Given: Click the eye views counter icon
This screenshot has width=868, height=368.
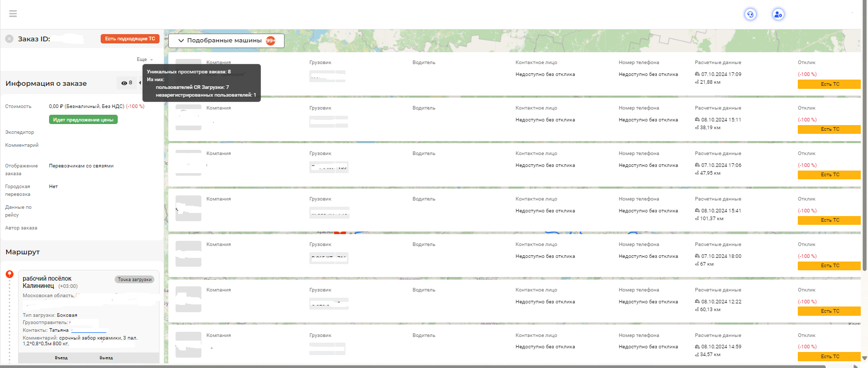Looking at the screenshot, I should point(124,83).
